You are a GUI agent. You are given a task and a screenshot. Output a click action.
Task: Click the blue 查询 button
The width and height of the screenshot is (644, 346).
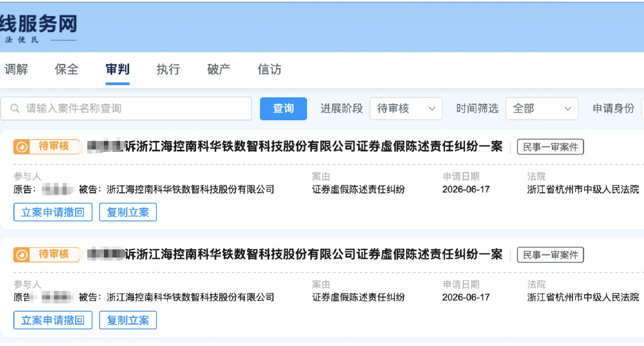click(x=283, y=108)
